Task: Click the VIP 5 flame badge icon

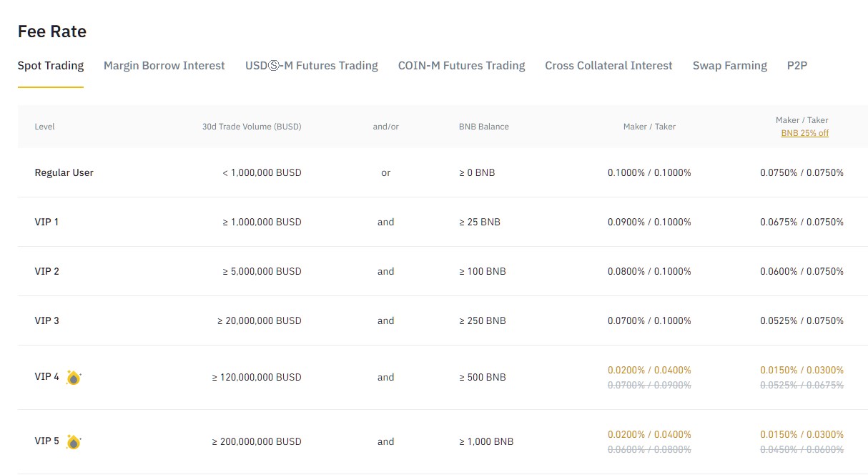Action: point(74,442)
